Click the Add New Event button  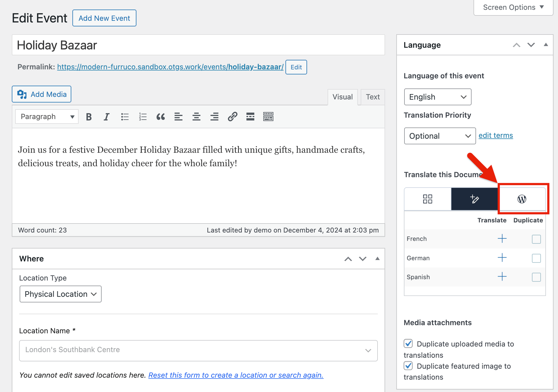[x=104, y=18]
